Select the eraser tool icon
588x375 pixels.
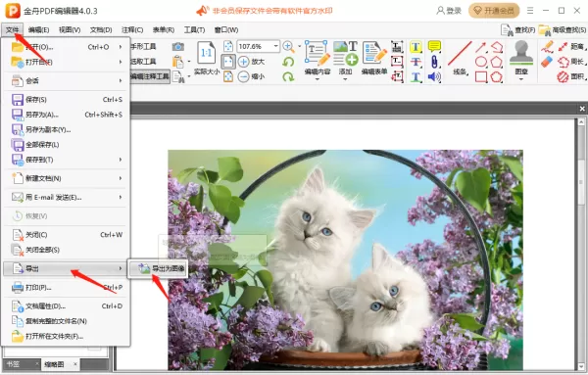(547, 62)
